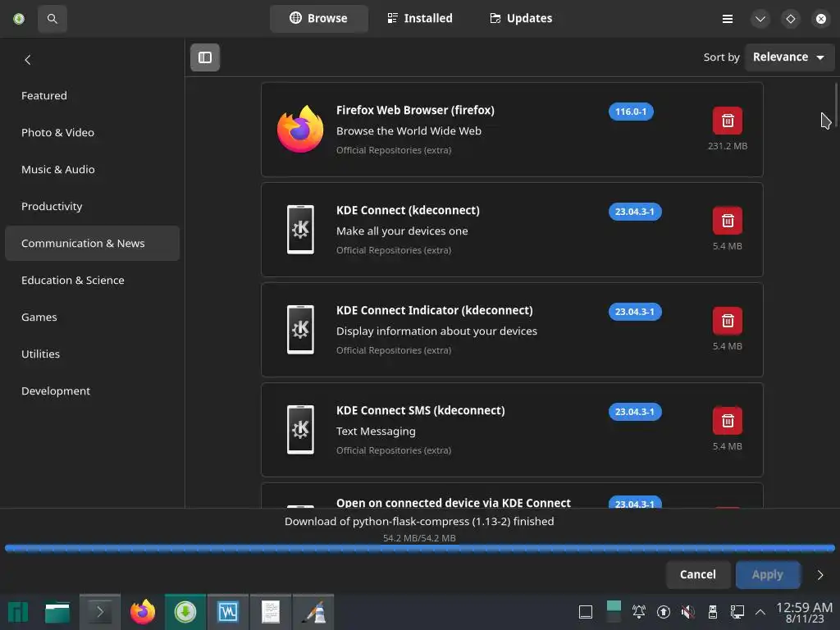Switch to the Installed tab
This screenshot has width=840, height=630.
click(420, 19)
